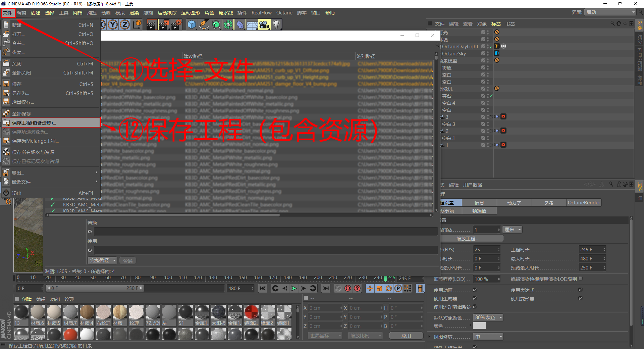Toggle the 使用表达式 checkbox
The width and height of the screenshot is (644, 349).
click(580, 290)
